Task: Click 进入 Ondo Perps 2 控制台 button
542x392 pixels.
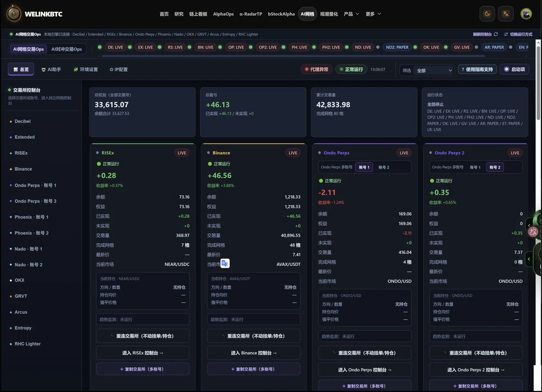Action: click(476, 370)
